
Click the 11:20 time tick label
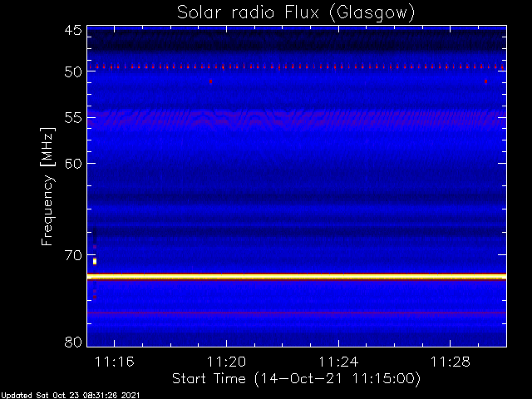(x=226, y=362)
